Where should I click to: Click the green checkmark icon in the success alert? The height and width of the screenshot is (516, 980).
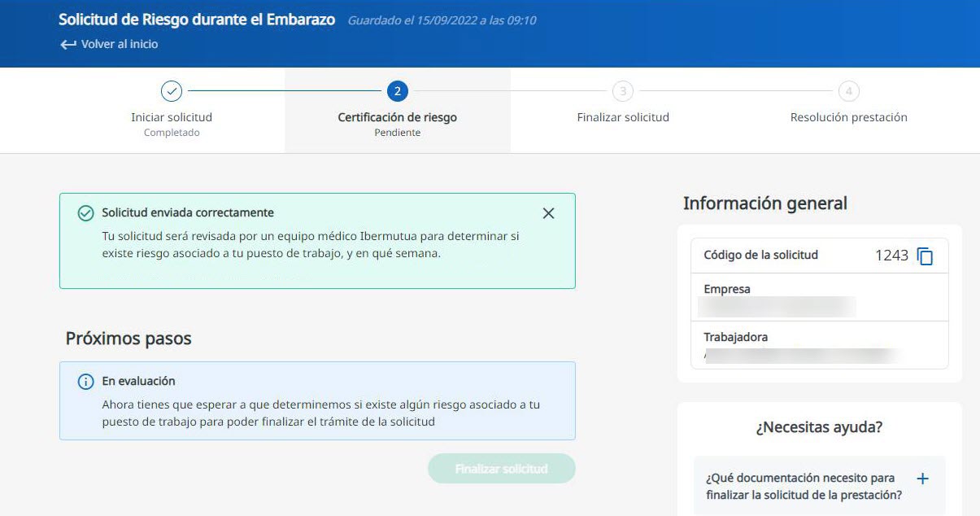pos(85,213)
